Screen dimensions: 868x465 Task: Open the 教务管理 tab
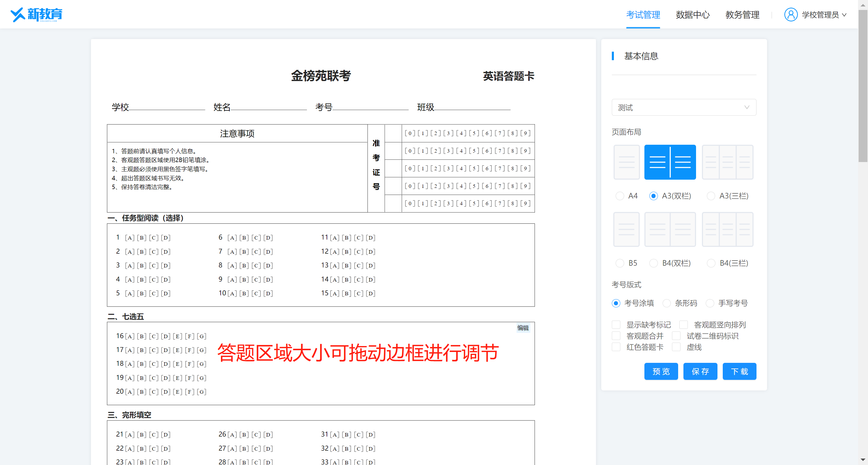coord(742,15)
